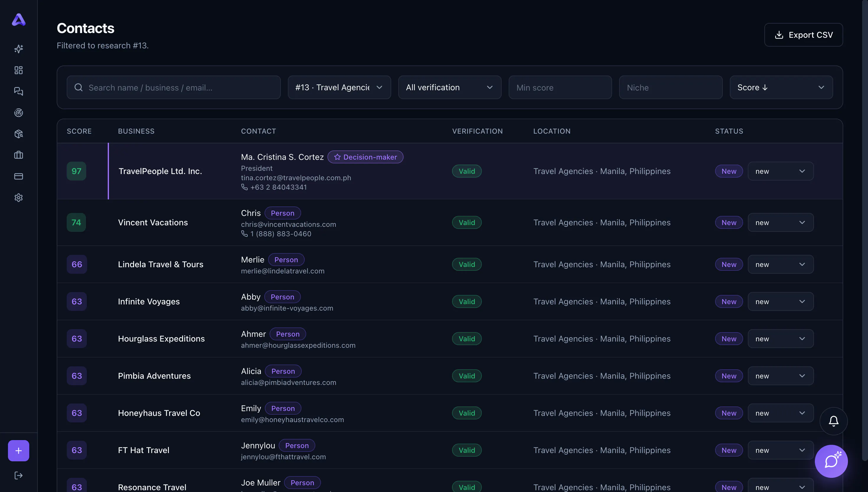This screenshot has height=492, width=868.
Task: Click the score 66 badge
Action: (x=77, y=265)
